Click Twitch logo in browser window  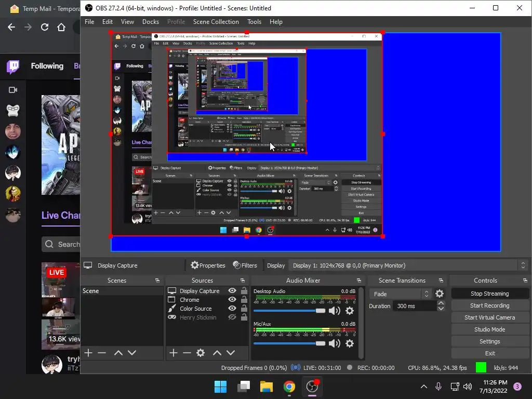point(13,66)
